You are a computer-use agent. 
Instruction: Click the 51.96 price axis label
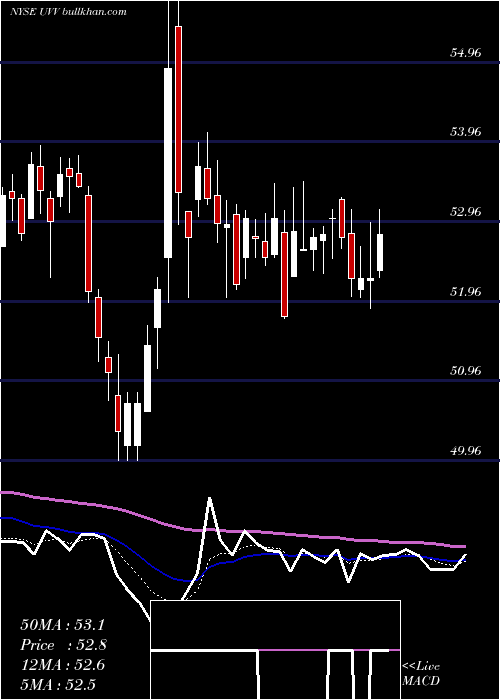click(x=465, y=292)
